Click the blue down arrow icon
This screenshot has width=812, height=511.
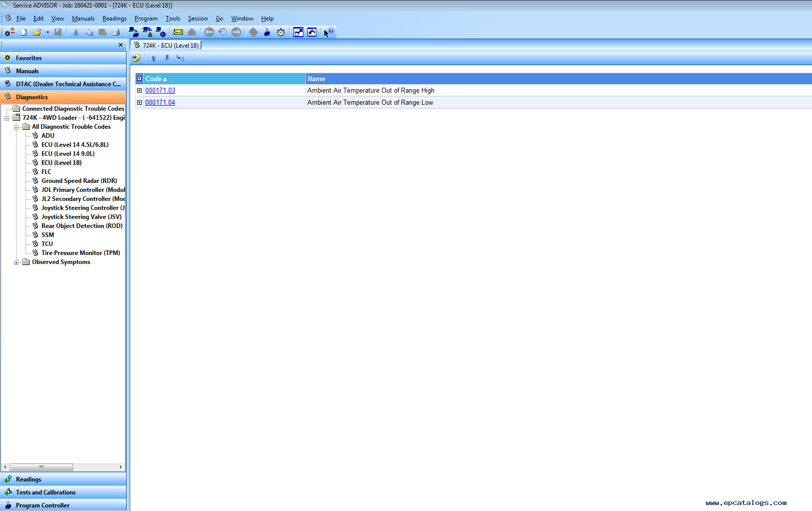[x=167, y=59]
